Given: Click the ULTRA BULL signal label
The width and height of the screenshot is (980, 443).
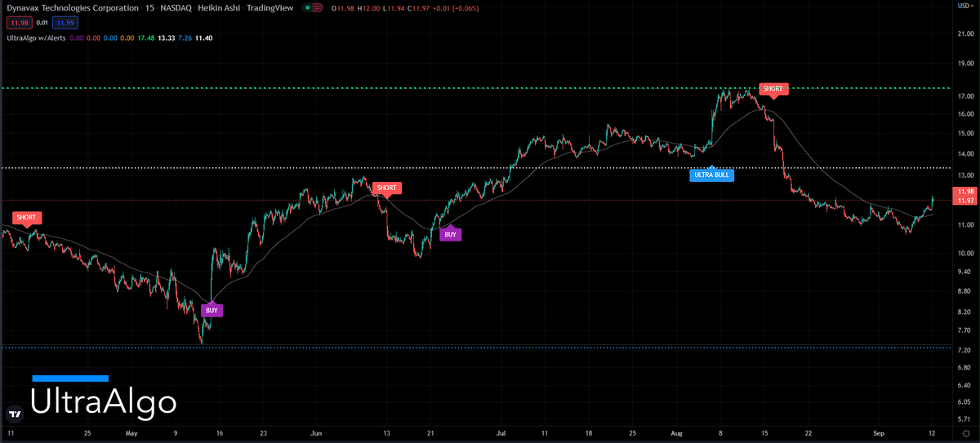Looking at the screenshot, I should (x=712, y=175).
